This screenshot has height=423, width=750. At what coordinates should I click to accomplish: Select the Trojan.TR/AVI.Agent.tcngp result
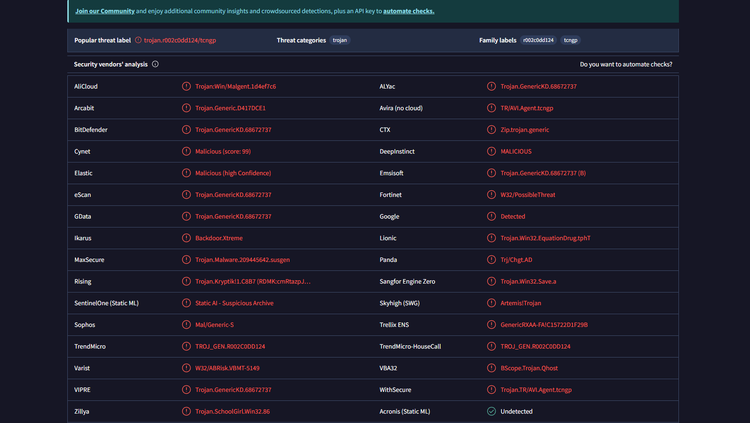point(536,390)
